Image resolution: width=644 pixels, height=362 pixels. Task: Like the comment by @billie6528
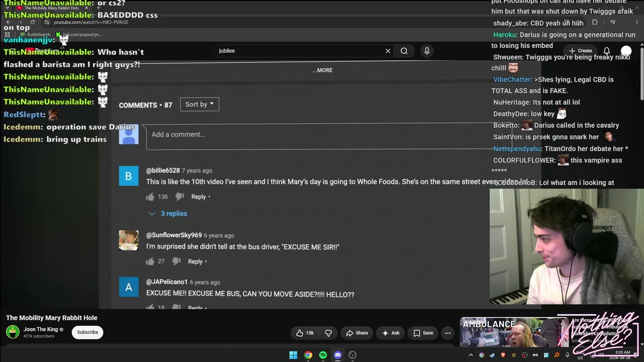[150, 197]
